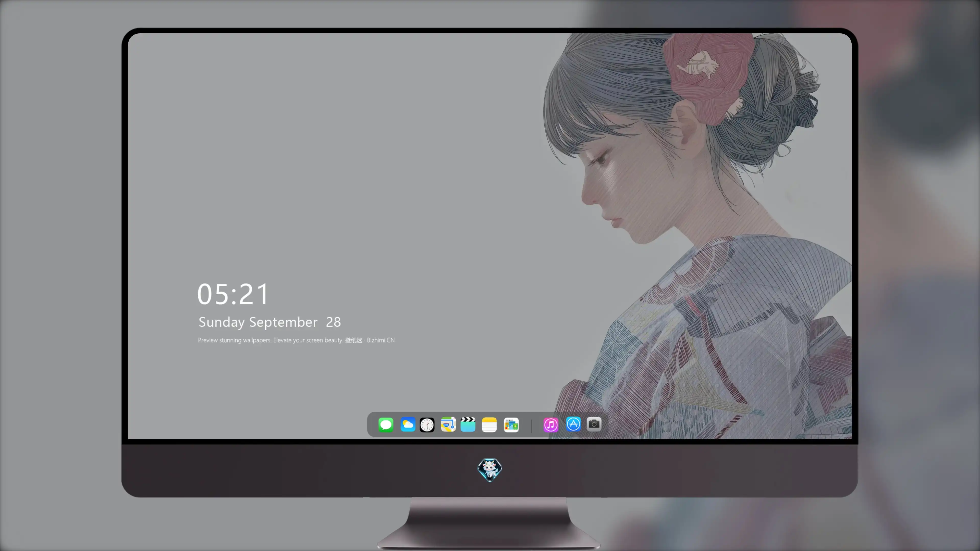Click the dragon mascot logo on monitor chin
The image size is (980, 551).
pos(490,470)
